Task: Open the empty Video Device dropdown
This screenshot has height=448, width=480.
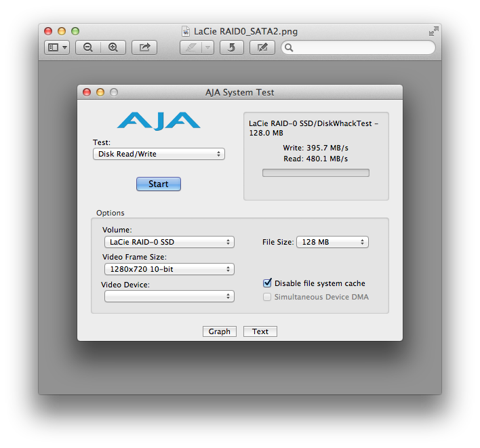Action: click(x=169, y=296)
